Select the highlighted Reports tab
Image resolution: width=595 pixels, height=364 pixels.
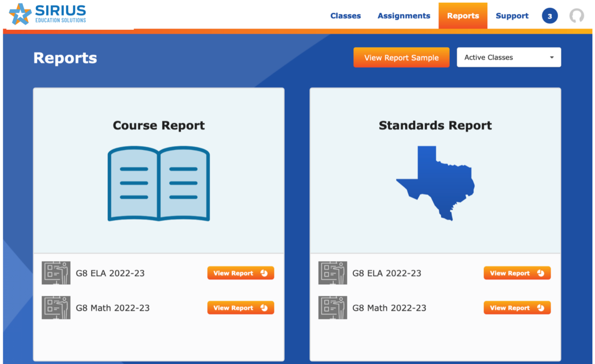coord(463,15)
